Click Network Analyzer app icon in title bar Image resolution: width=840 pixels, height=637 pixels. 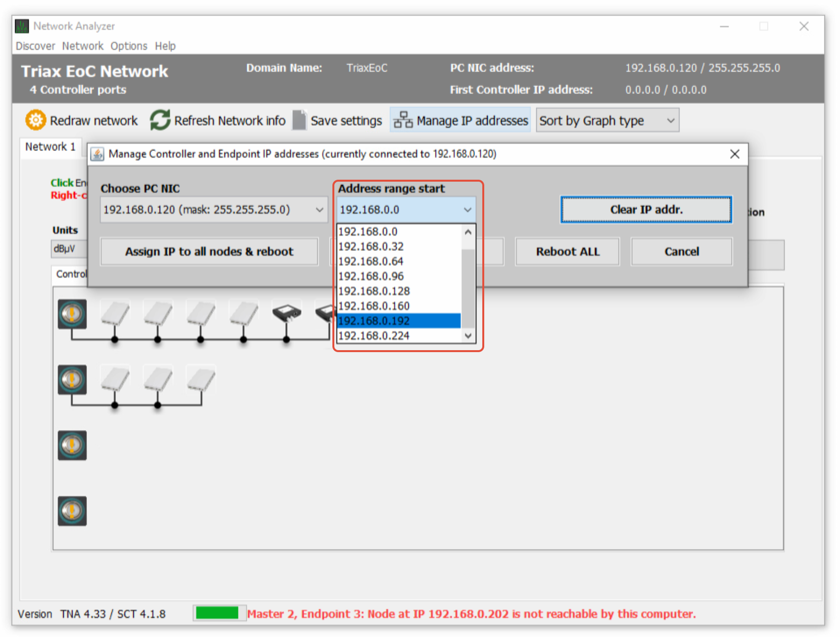pos(22,26)
